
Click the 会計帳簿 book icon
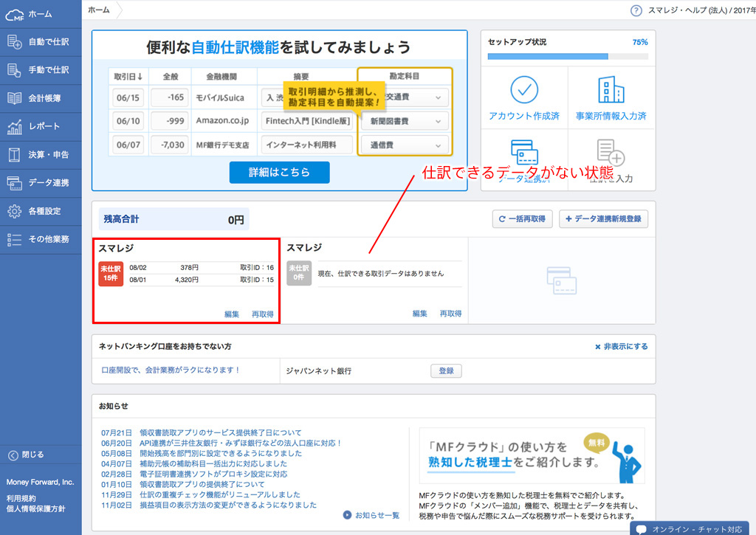click(x=15, y=98)
